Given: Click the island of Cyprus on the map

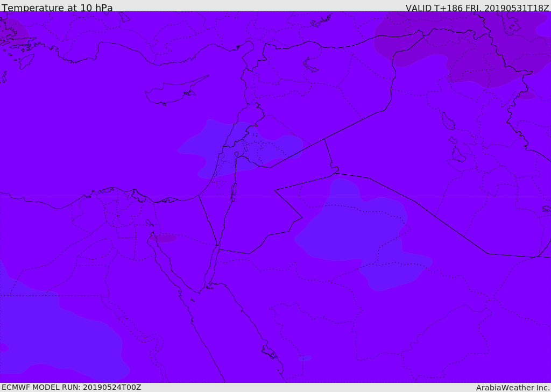Looking at the screenshot, I should click(x=173, y=92).
